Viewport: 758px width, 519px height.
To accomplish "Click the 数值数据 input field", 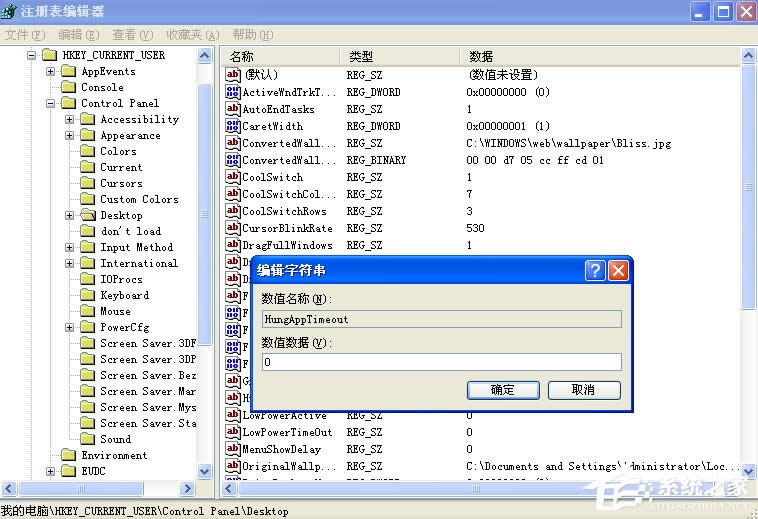I will coord(440,362).
